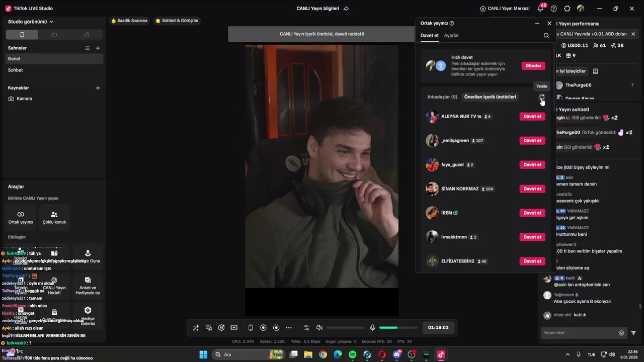
Task: Open the help question mark in title bar
Action: pos(554,9)
